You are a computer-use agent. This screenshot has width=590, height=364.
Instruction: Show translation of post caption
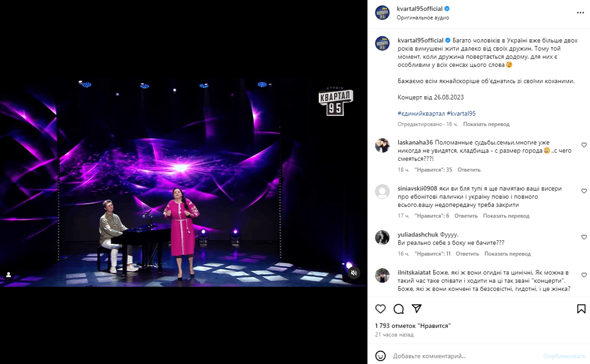(486, 124)
